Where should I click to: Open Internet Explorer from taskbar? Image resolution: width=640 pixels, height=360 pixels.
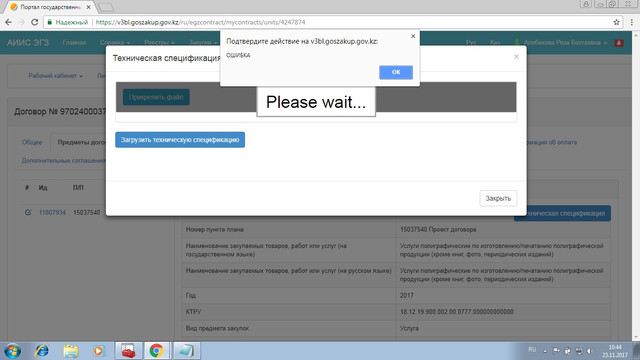point(42,351)
